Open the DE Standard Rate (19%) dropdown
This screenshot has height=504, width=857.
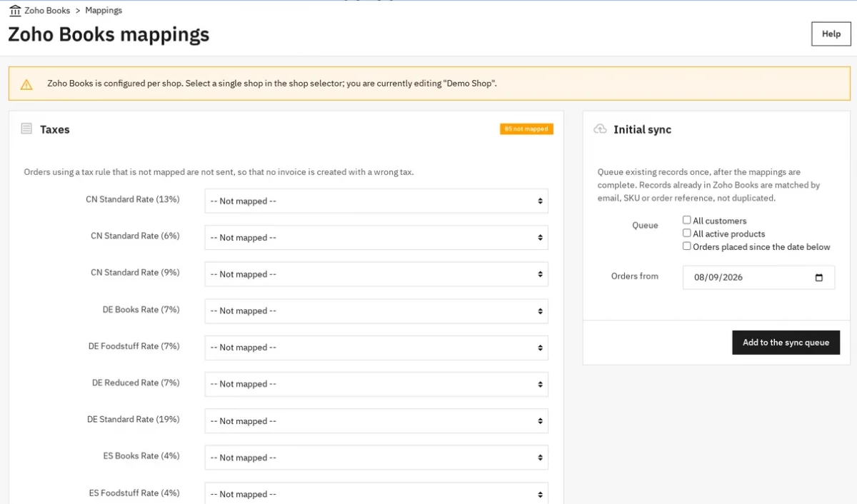(x=376, y=421)
